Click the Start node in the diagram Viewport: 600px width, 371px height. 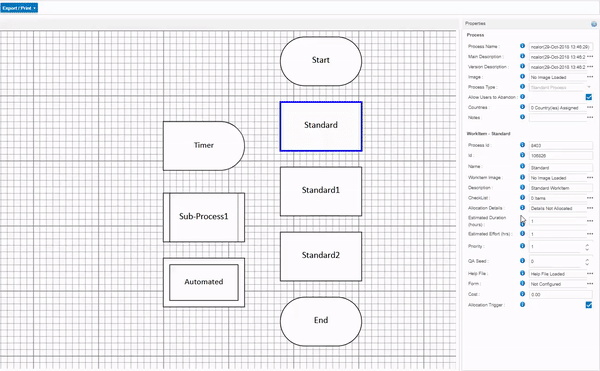click(x=321, y=61)
